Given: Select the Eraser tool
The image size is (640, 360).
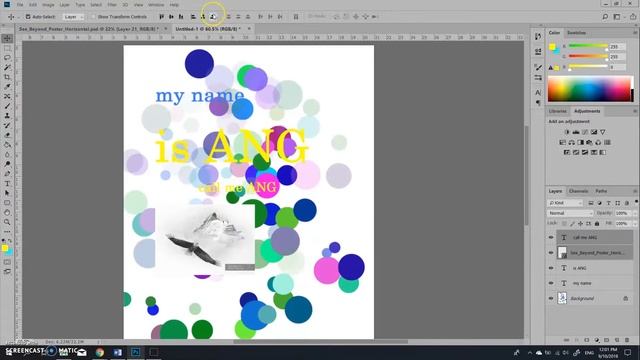Looking at the screenshot, I should coord(7,135).
